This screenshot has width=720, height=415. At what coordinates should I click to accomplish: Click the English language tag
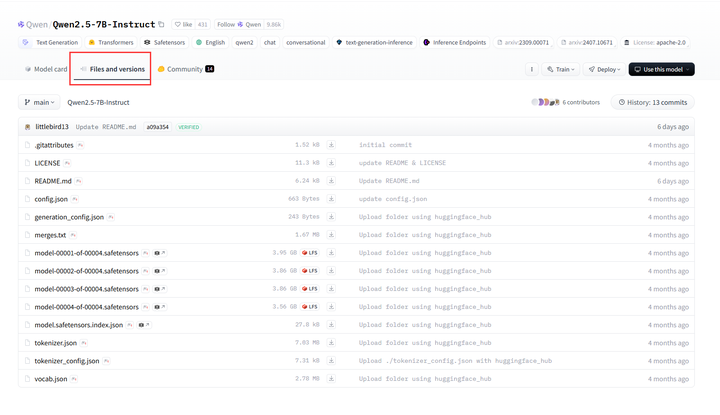coord(210,42)
